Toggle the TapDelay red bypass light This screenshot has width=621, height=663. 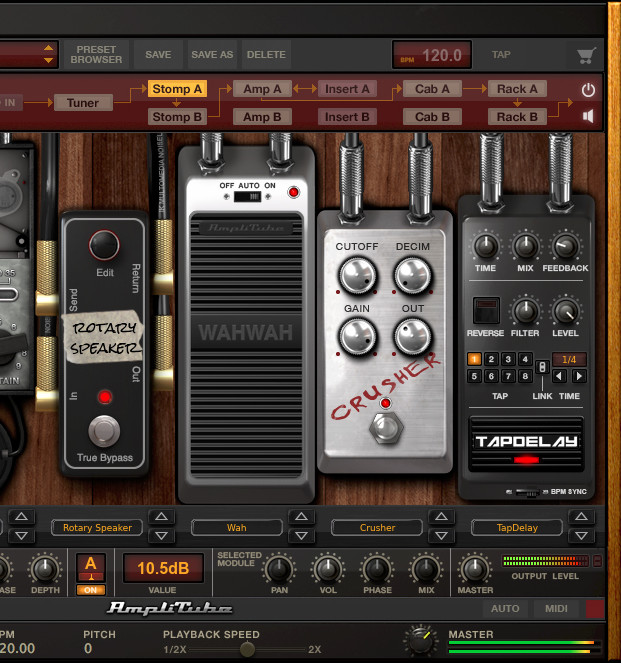526,460
